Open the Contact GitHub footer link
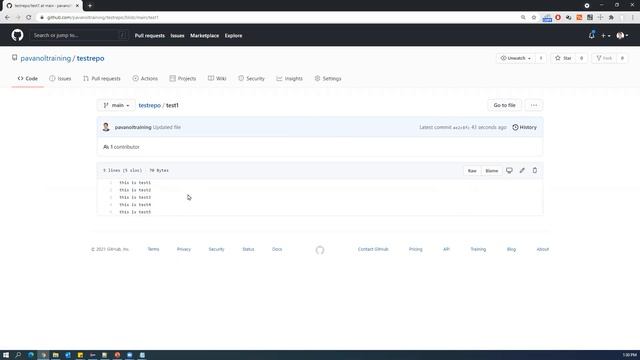 373,249
